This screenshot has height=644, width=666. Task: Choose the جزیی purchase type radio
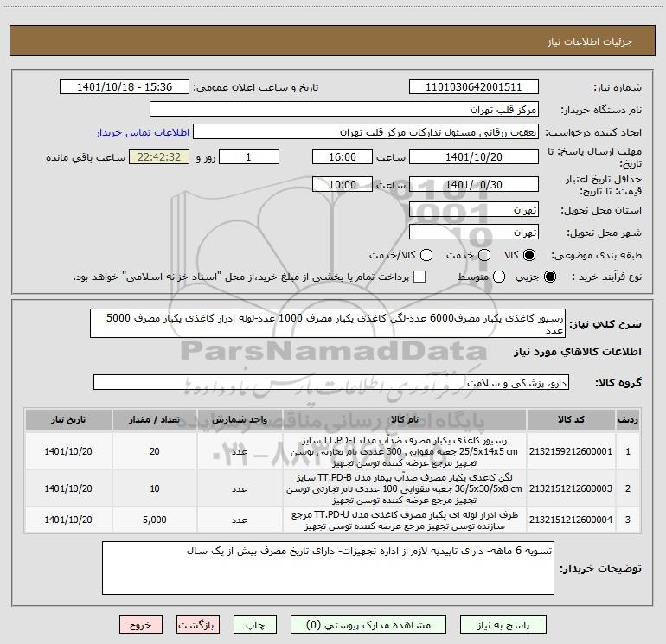pos(549,277)
